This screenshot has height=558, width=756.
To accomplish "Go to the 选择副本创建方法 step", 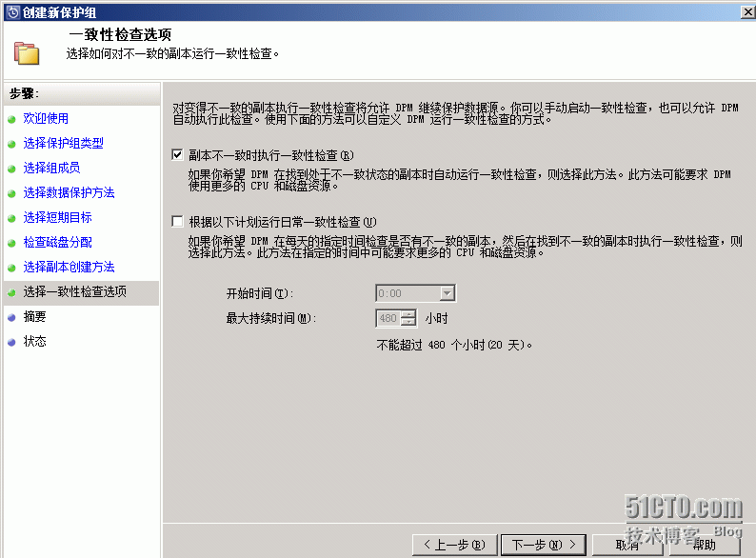I will tap(69, 267).
